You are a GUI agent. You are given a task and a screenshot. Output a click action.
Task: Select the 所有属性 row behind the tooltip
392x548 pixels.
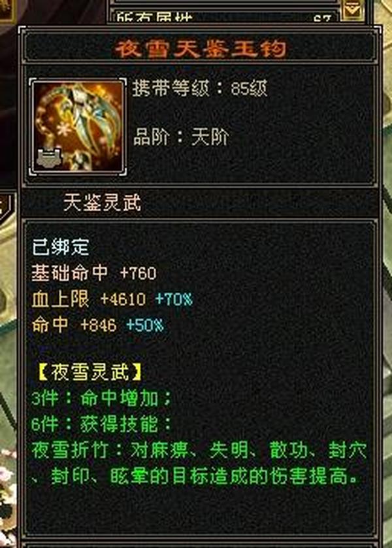pyautogui.click(x=223, y=16)
